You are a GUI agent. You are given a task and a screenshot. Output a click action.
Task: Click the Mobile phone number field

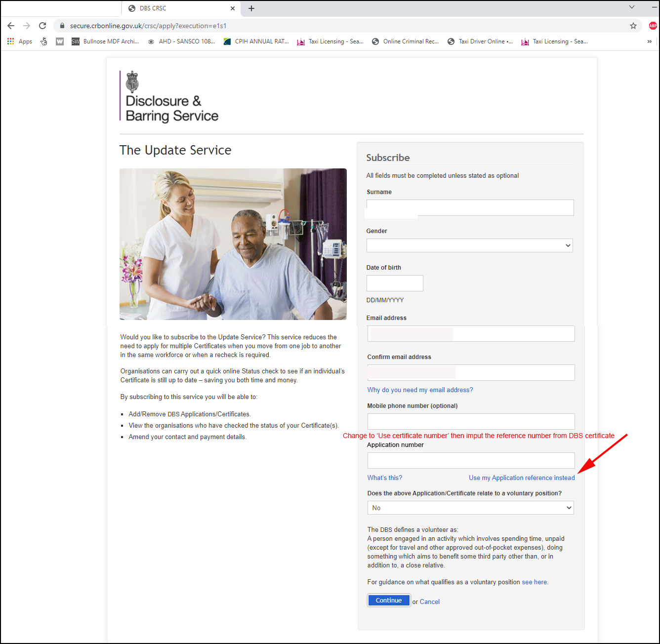(x=471, y=421)
